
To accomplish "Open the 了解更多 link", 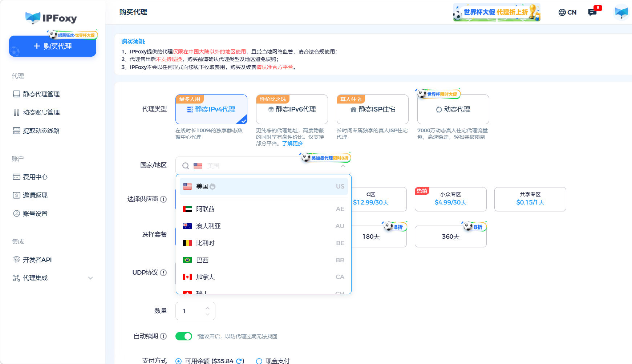I will [x=292, y=143].
